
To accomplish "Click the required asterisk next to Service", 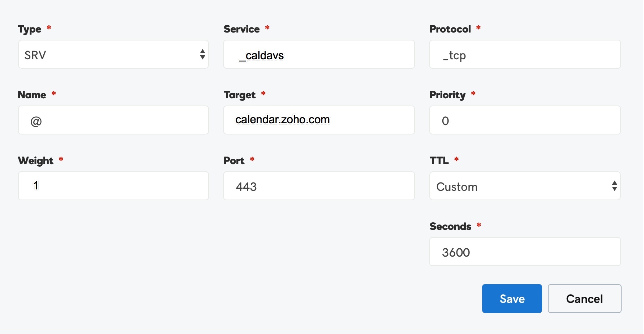I will (267, 28).
